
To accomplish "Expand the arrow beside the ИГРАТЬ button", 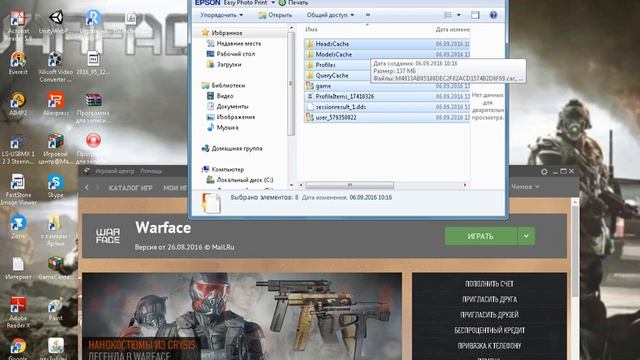I will [x=526, y=236].
